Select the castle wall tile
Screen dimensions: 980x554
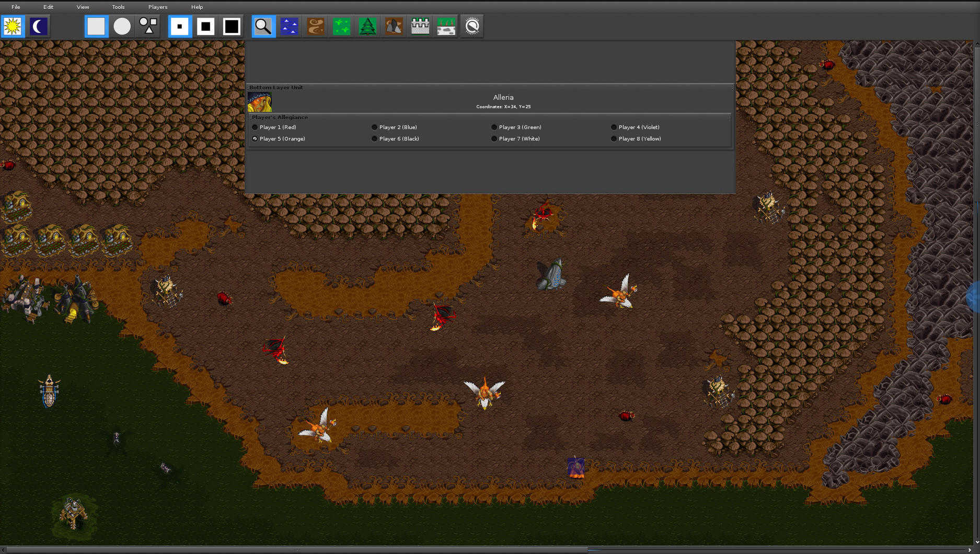(420, 26)
